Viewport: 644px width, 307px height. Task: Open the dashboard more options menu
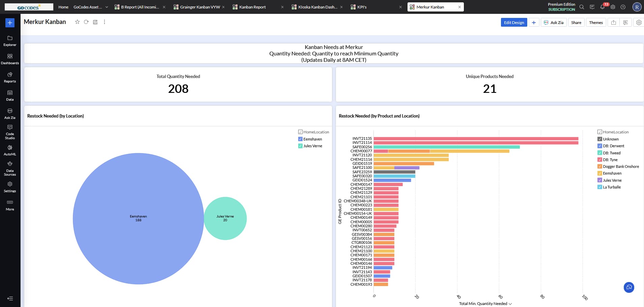105,22
